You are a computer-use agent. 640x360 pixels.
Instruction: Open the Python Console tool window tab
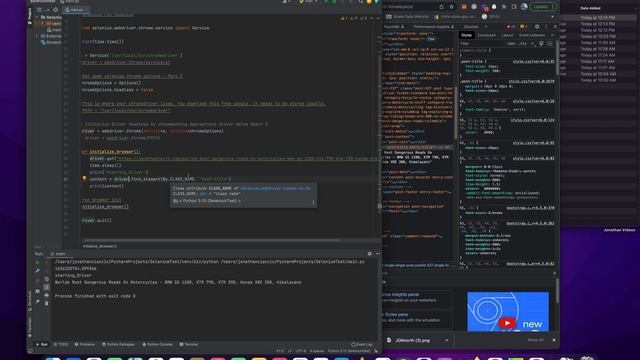click(x=157, y=344)
